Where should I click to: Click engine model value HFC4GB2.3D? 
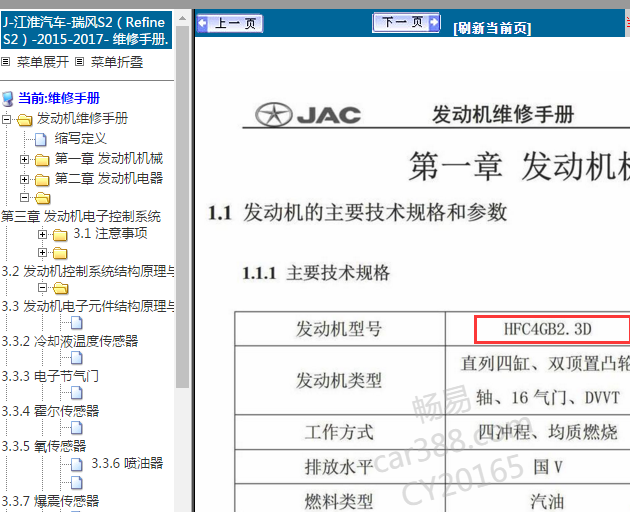point(548,330)
